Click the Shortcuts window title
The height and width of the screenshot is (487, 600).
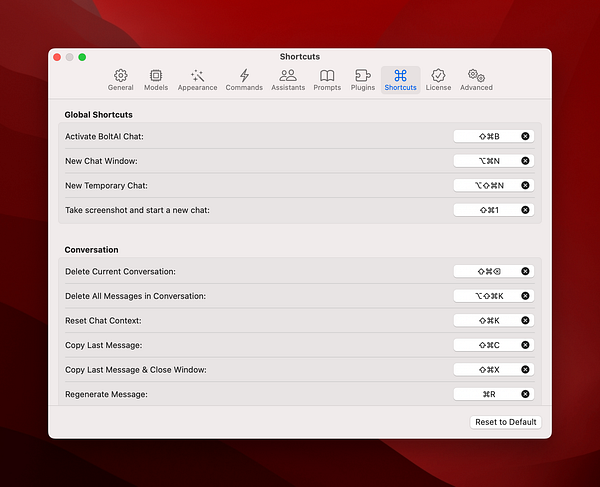click(x=300, y=57)
